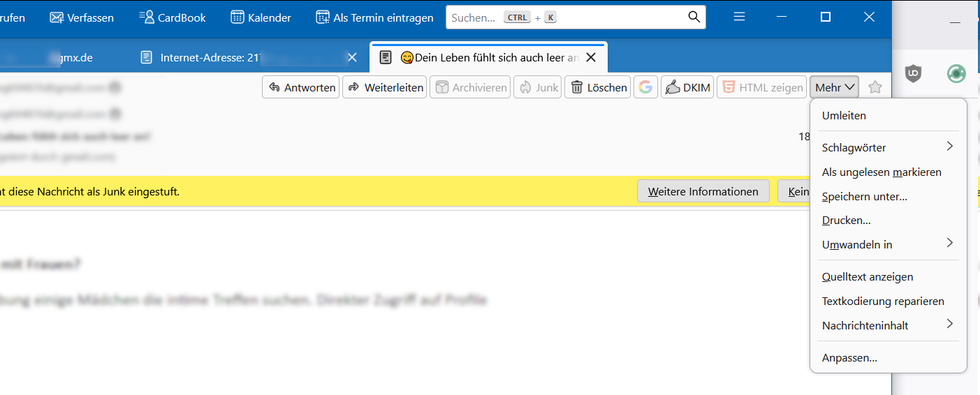
Task: Expand the Umwandeln in submenu
Action: pyautogui.click(x=888, y=244)
